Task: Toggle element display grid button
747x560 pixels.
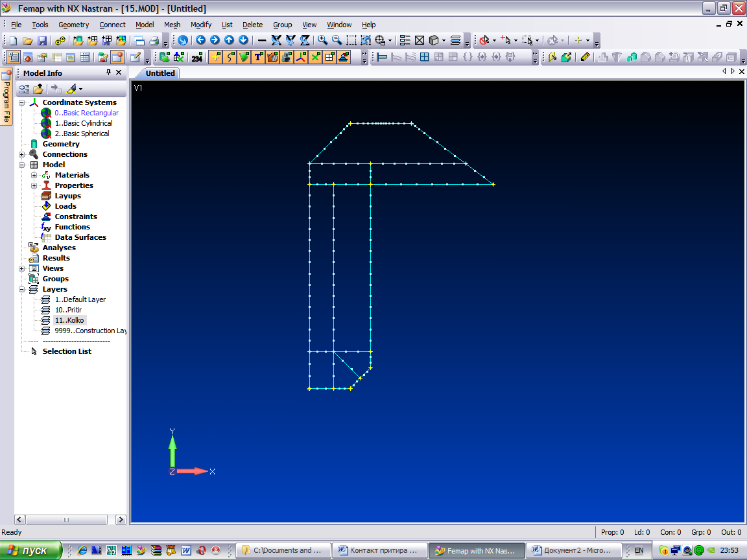Action: [x=329, y=58]
